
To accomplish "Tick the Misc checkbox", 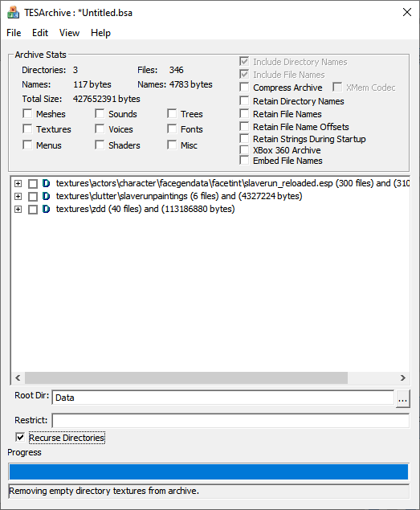I will point(172,145).
